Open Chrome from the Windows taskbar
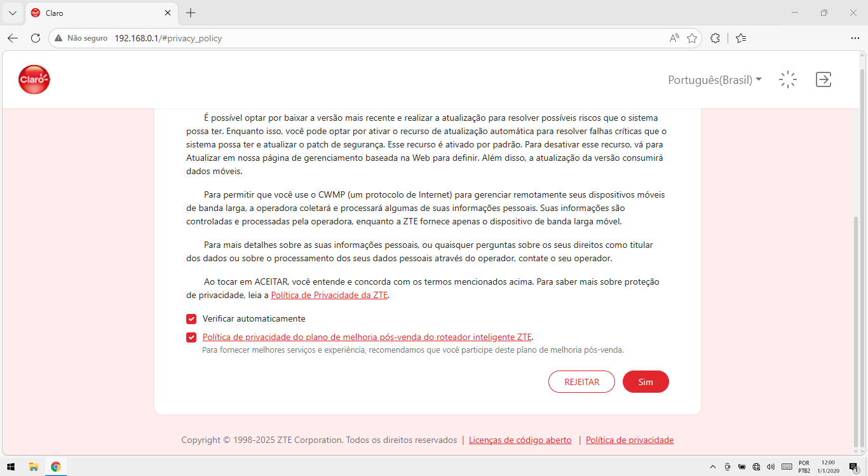 click(56, 466)
